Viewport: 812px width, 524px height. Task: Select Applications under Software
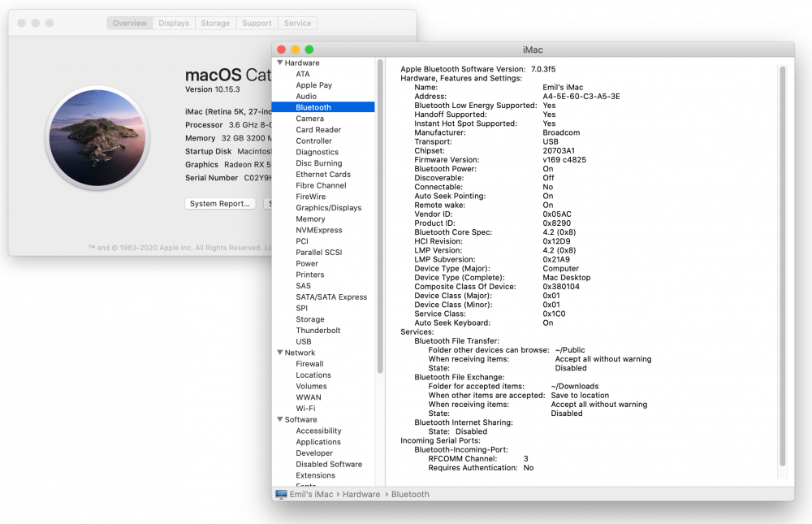coord(318,442)
